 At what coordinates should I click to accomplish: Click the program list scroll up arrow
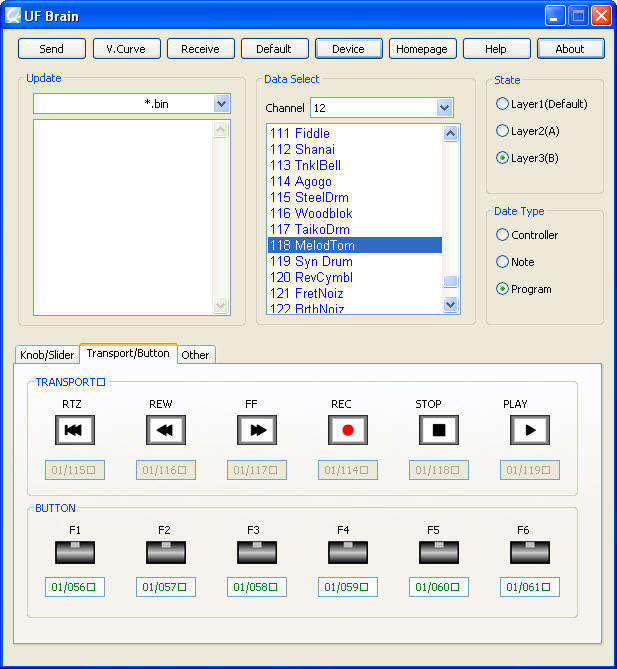pos(451,134)
